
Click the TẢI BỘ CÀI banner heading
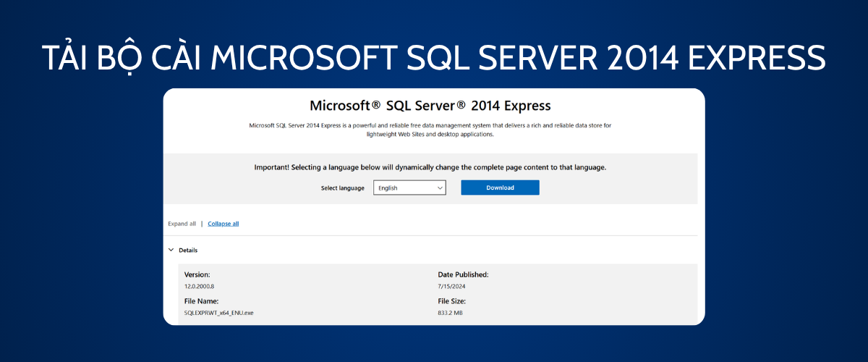(x=434, y=59)
